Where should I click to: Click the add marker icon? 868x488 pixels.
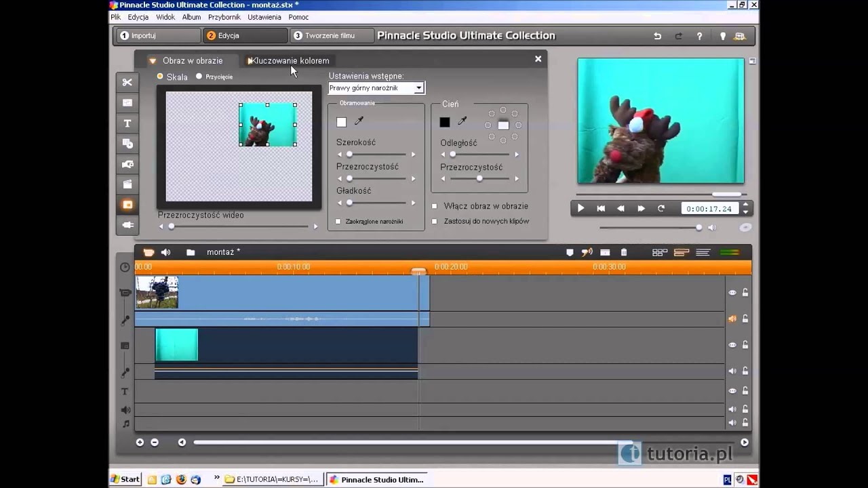pos(570,252)
